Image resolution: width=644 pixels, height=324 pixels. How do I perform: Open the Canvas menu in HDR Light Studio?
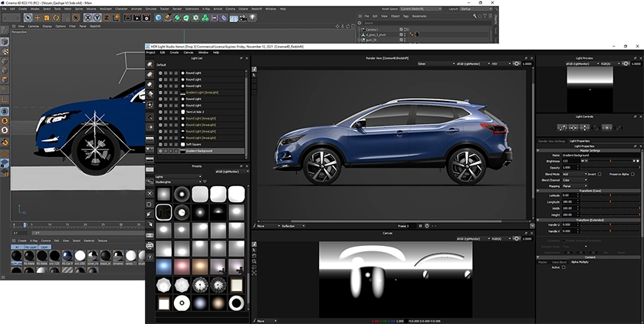click(x=186, y=52)
